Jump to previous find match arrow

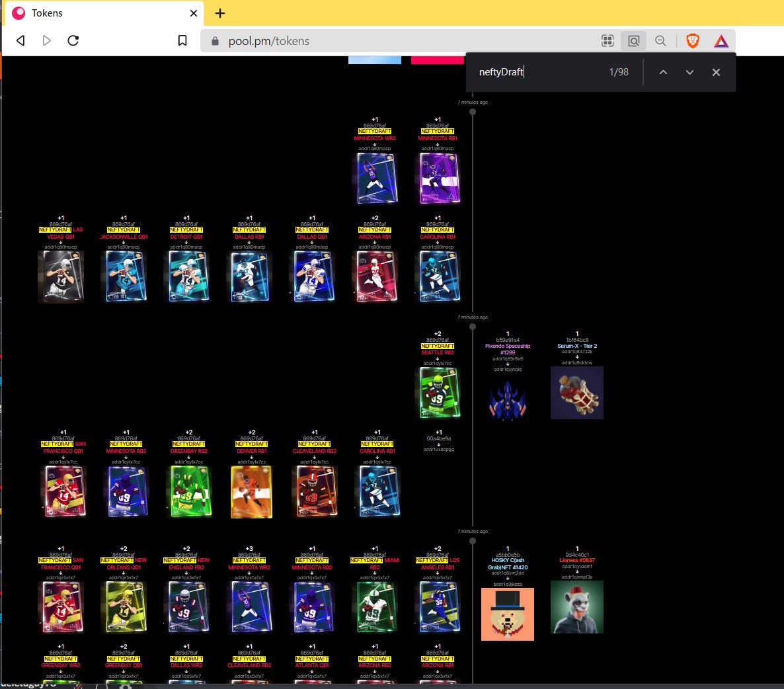[663, 73]
